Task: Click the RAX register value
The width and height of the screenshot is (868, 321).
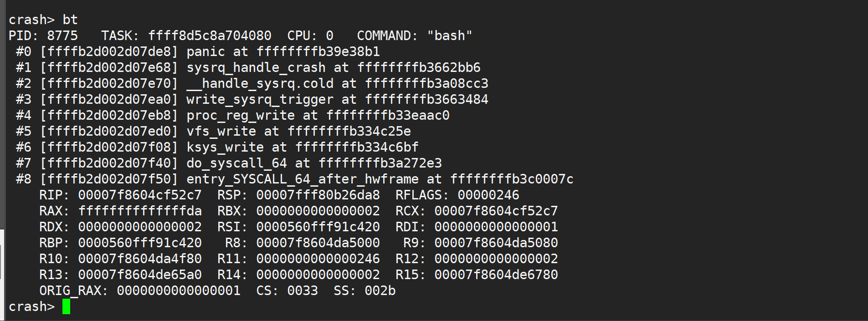Action: click(139, 211)
